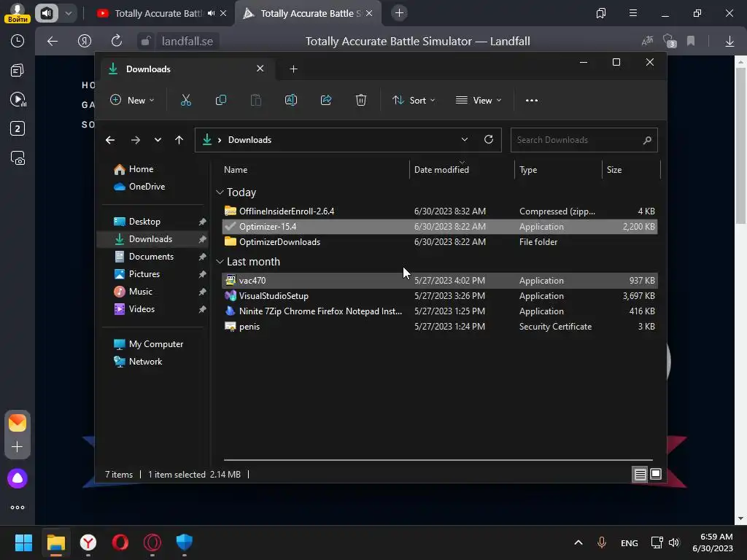This screenshot has width=747, height=560.
Task: Click the Copy icon in Explorer toolbar
Action: [220, 101]
